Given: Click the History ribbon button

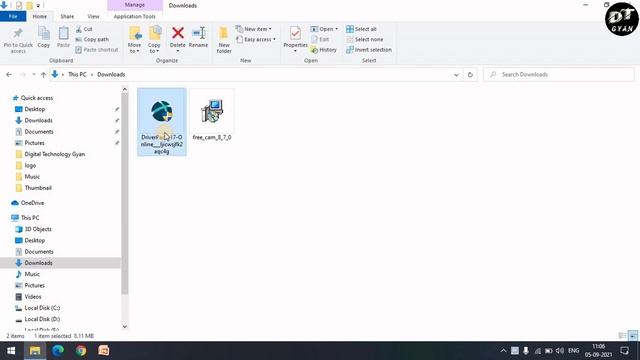Looking at the screenshot, I should [x=324, y=50].
